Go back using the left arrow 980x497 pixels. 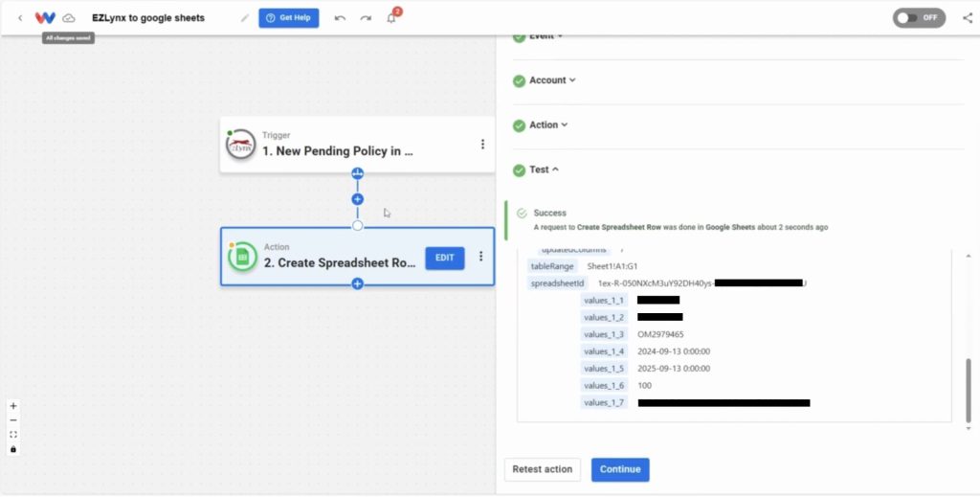point(20,18)
